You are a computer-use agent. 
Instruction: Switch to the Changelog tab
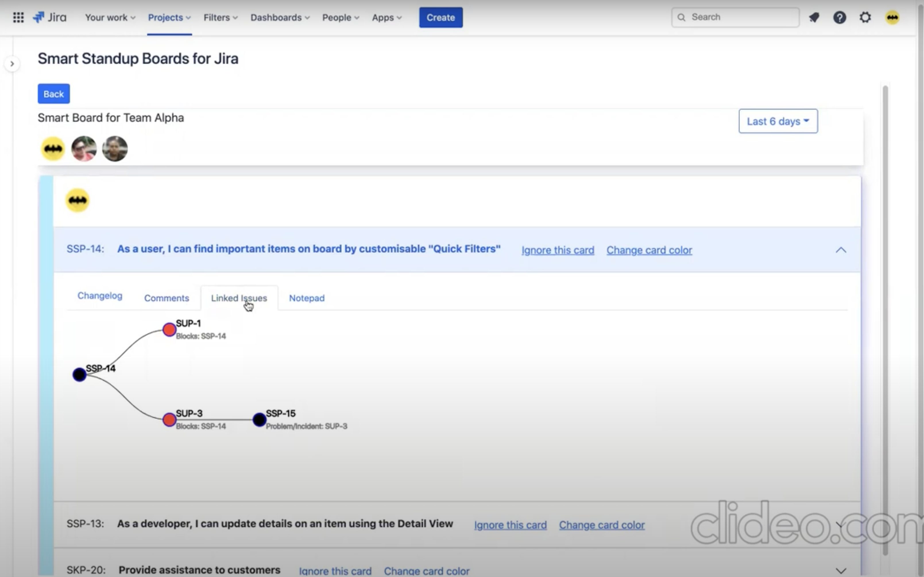click(100, 296)
